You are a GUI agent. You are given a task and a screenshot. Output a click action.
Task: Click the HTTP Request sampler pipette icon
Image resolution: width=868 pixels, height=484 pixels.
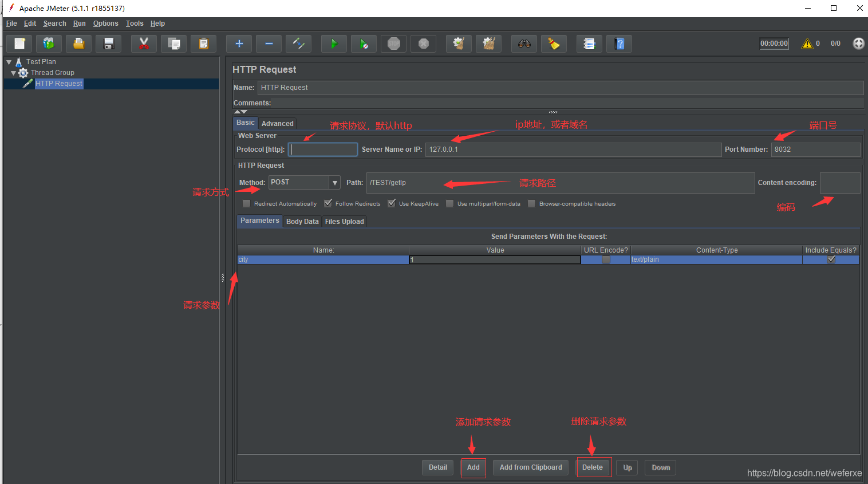point(27,84)
